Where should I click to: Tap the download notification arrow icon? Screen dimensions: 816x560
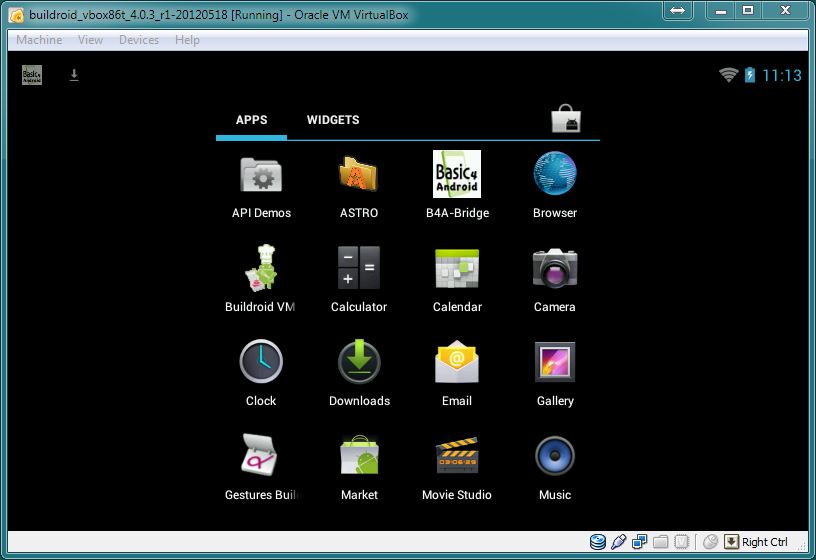(74, 75)
